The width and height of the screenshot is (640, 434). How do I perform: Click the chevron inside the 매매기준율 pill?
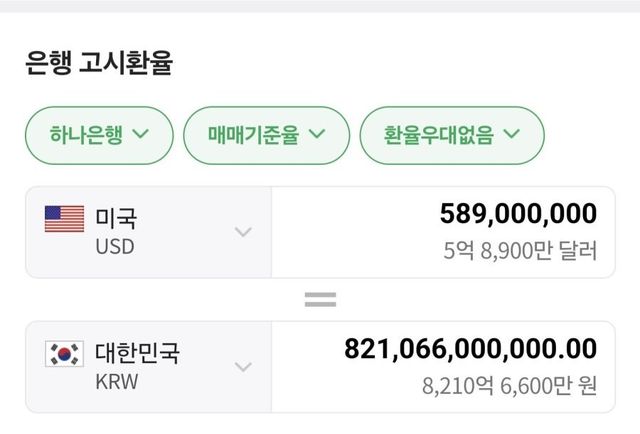317,134
